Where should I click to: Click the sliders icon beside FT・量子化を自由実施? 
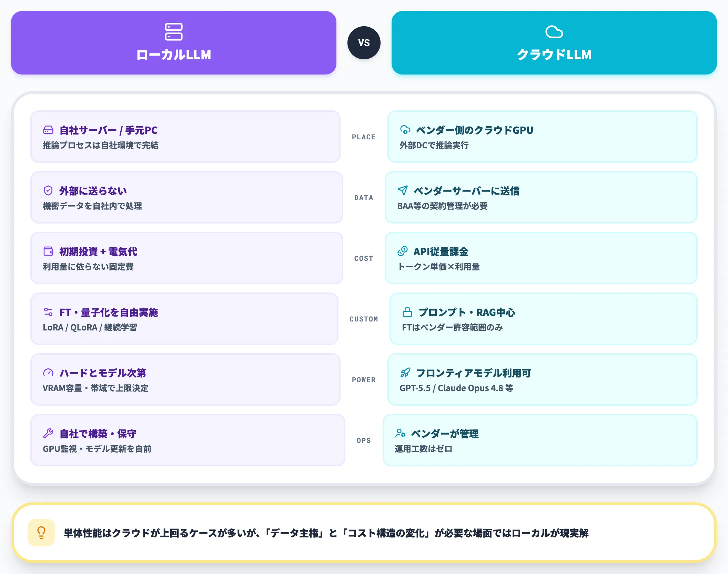[x=48, y=312]
